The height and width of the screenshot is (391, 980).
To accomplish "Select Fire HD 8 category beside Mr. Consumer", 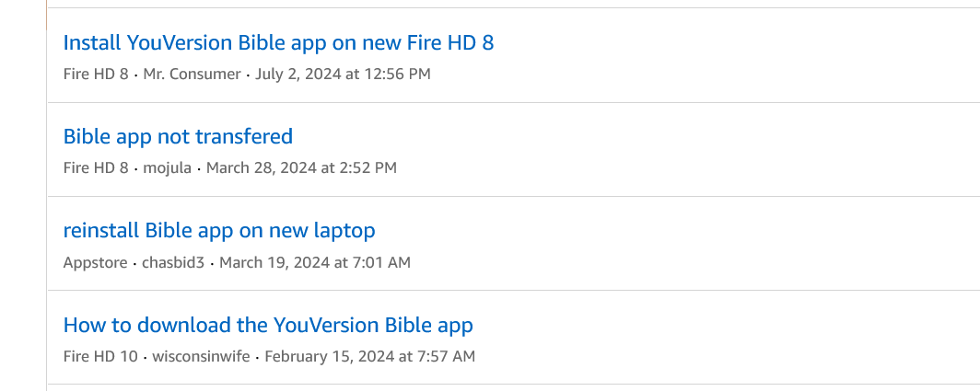I will (x=96, y=74).
